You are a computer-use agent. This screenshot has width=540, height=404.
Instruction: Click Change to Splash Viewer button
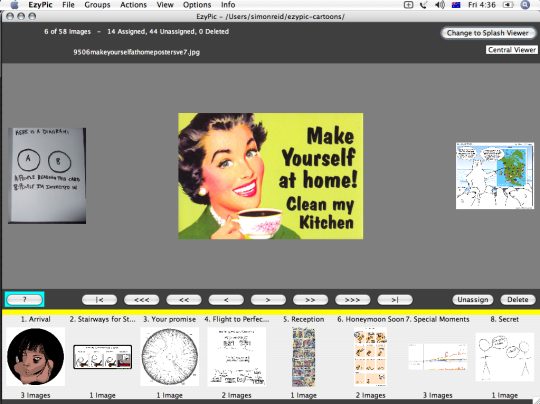click(488, 33)
